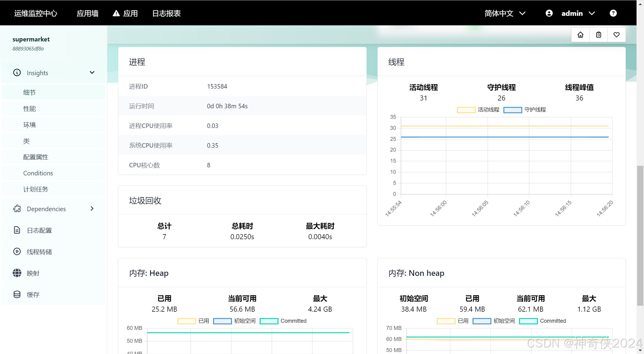The image size is (644, 354).
Task: Click the help question mark icon
Action: coord(613,13)
